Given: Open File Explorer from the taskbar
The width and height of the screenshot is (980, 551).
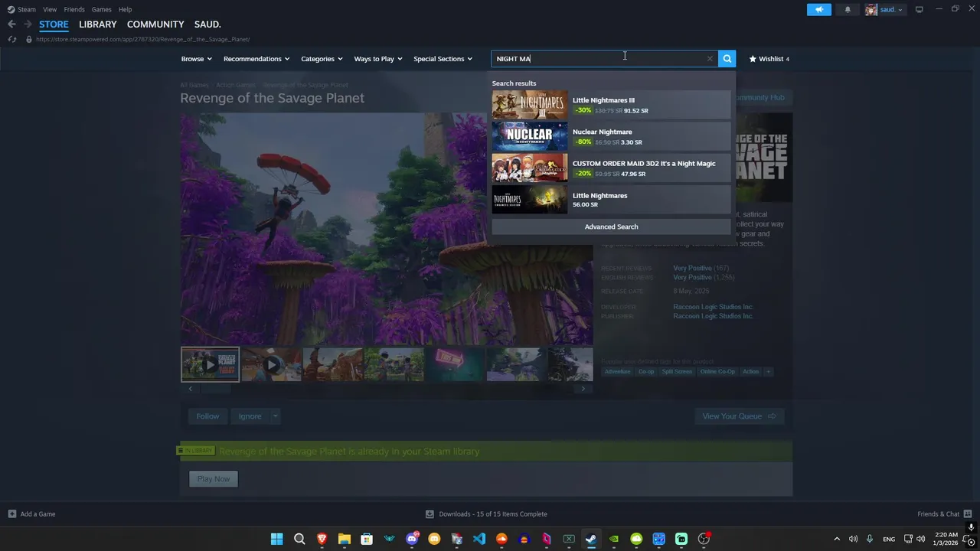Looking at the screenshot, I should coord(345,539).
